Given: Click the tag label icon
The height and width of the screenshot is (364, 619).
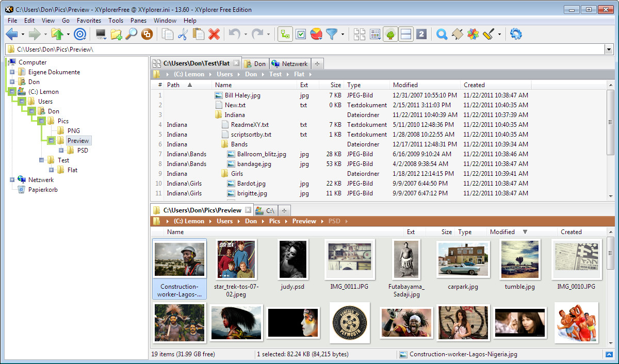Looking at the screenshot, I should coord(457,35).
